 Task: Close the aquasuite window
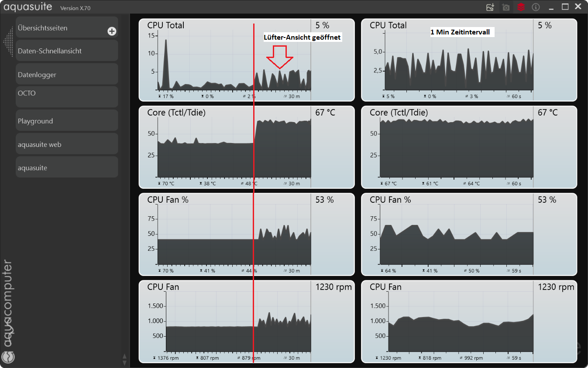click(x=578, y=7)
